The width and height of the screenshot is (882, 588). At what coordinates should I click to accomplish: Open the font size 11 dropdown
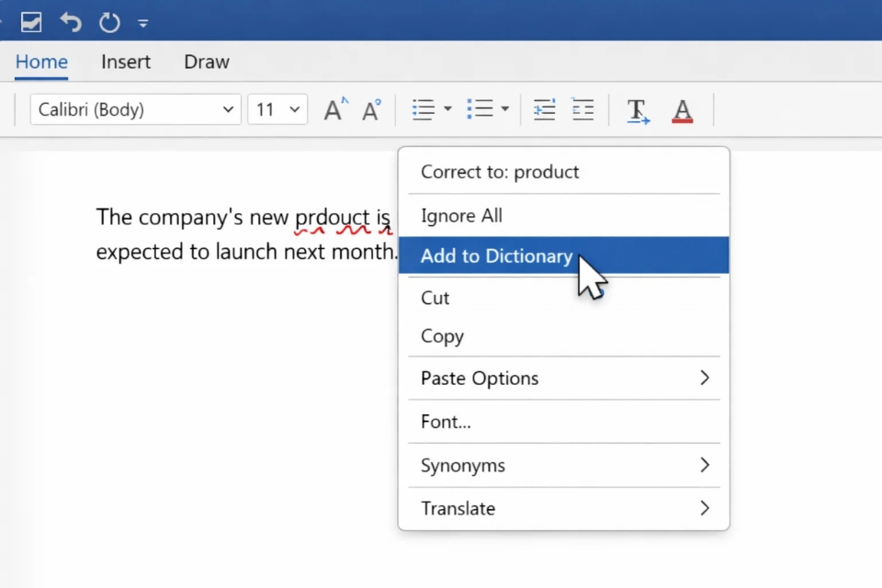coord(295,110)
